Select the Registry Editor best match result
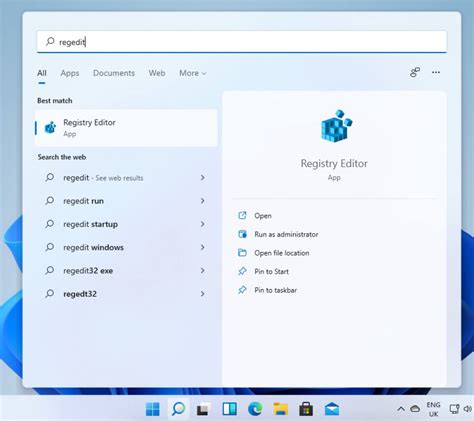Screen dimensions: 474x421 [126, 128]
